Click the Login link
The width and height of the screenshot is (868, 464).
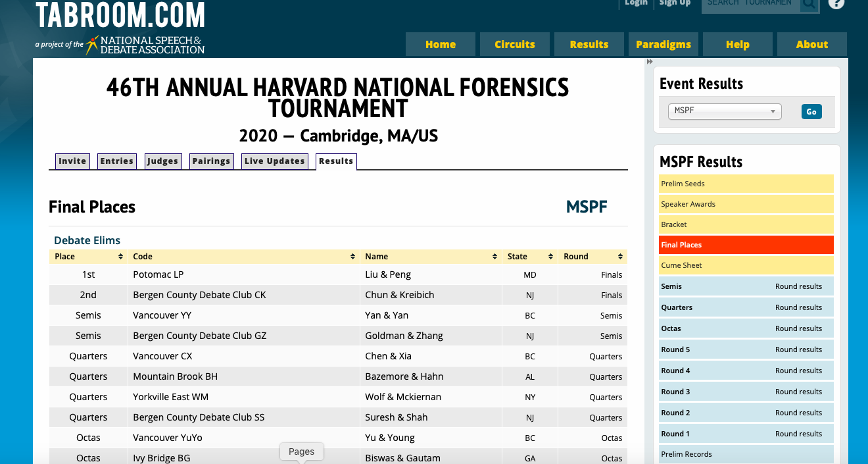coord(636,3)
